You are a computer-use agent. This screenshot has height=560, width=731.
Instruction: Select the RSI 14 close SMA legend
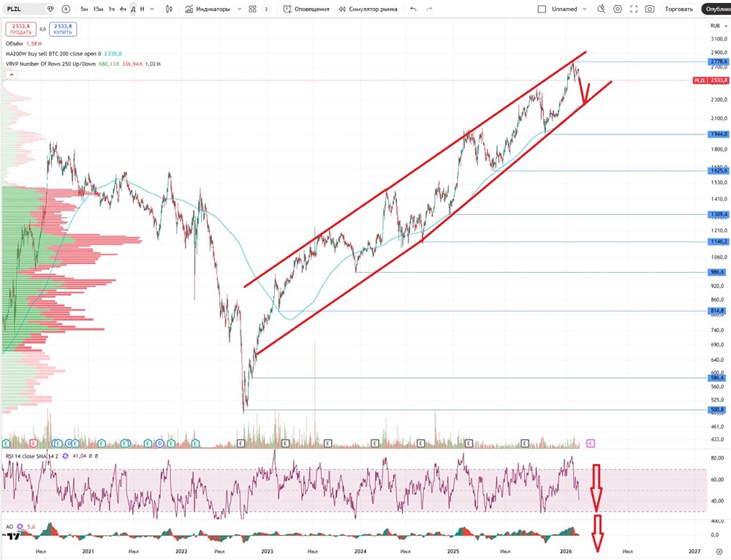[31, 456]
